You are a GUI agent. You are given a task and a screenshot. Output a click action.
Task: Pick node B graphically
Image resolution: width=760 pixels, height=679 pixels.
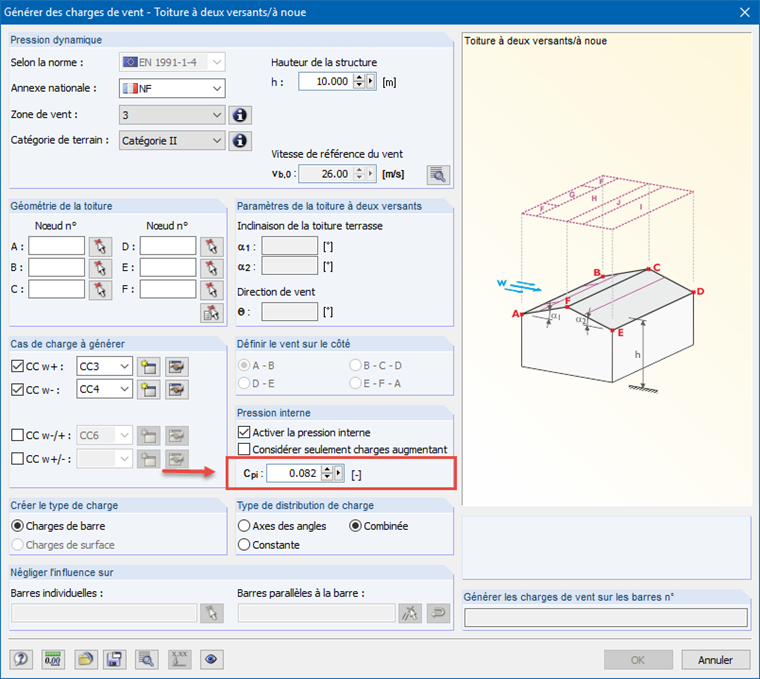tap(100, 268)
